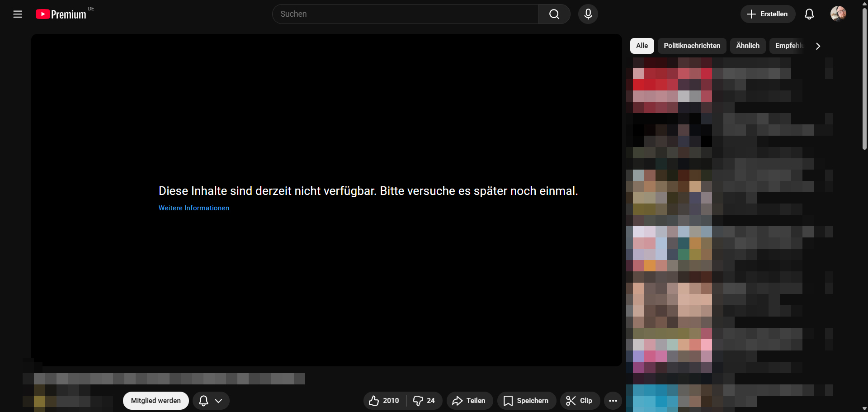Start voice search with microphone icon
Image resolution: width=868 pixels, height=412 pixels.
pyautogui.click(x=588, y=14)
